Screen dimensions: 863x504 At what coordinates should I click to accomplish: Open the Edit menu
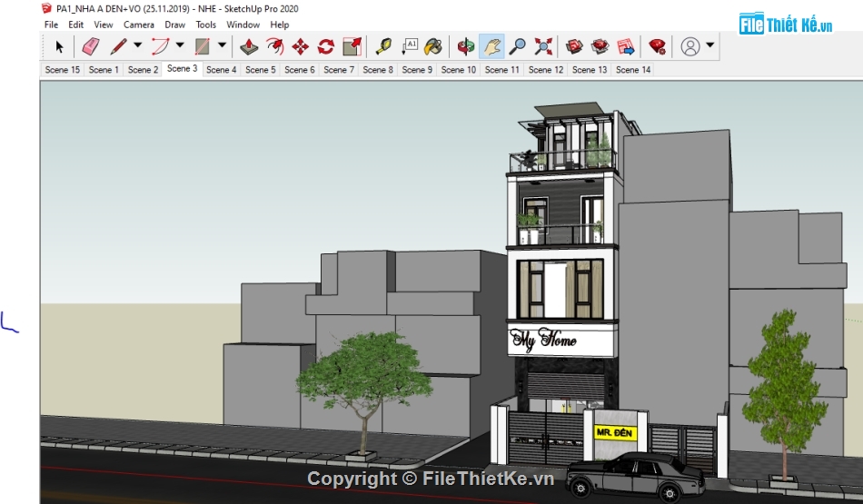coord(76,25)
